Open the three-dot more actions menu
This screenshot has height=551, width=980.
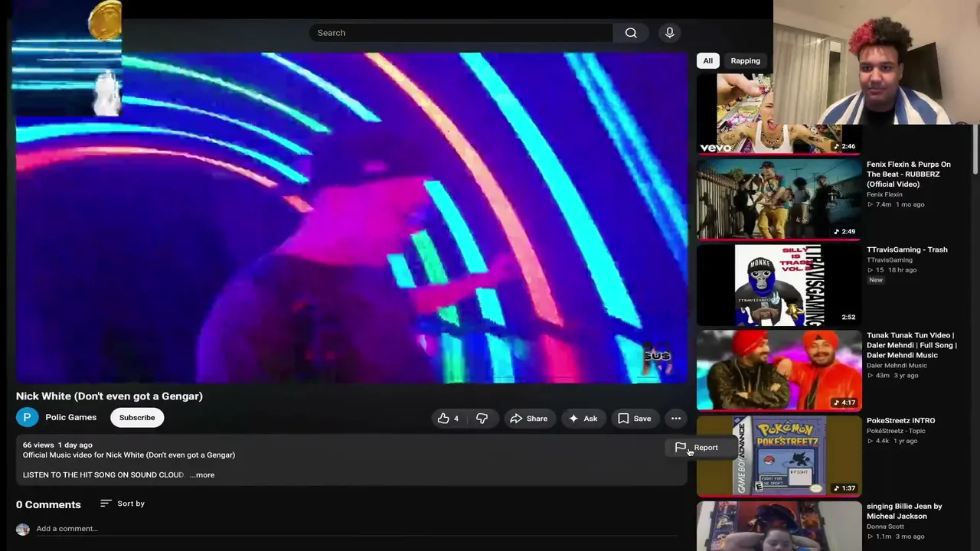[676, 419]
